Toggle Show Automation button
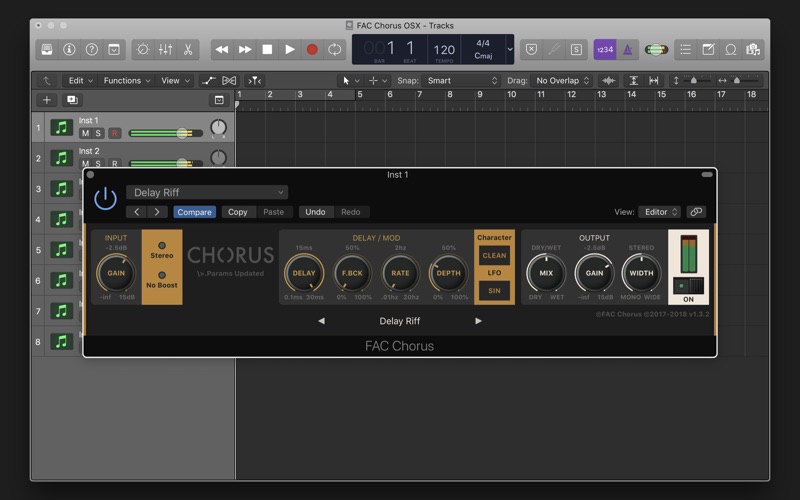800x500 pixels. tap(208, 81)
